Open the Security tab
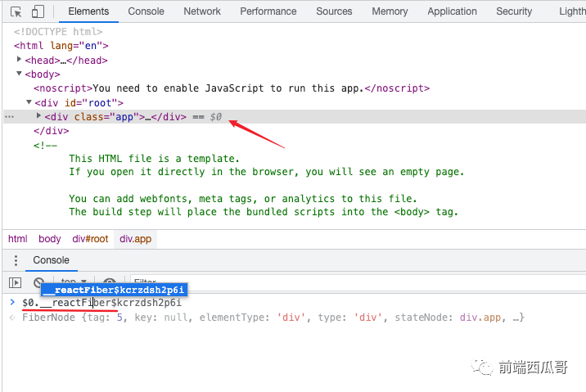 point(514,11)
